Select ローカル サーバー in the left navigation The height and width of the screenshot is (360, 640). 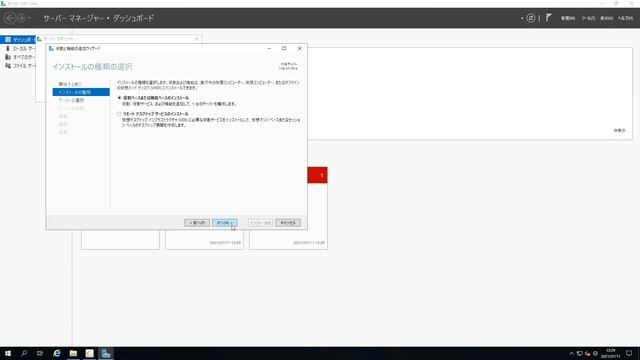click(18, 49)
